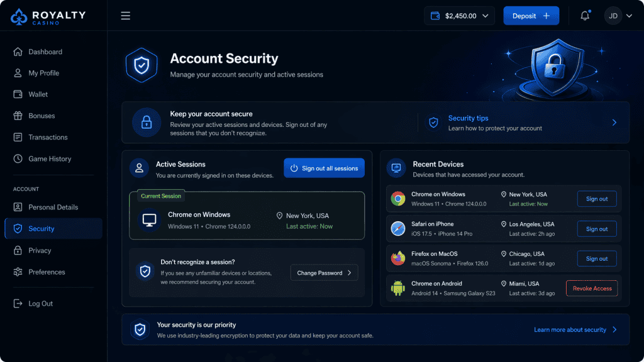Click the Royalty Casino logo
This screenshot has height=362, width=644.
pos(48,17)
